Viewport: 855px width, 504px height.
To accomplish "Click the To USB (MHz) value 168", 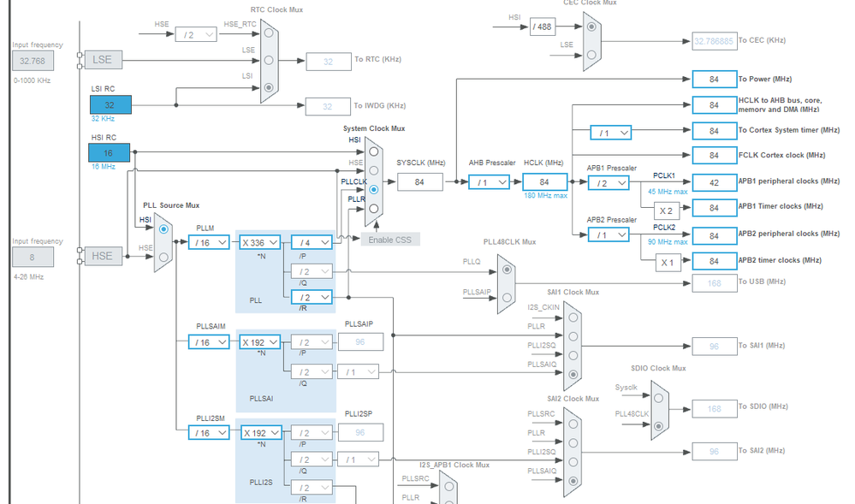I will click(x=715, y=283).
